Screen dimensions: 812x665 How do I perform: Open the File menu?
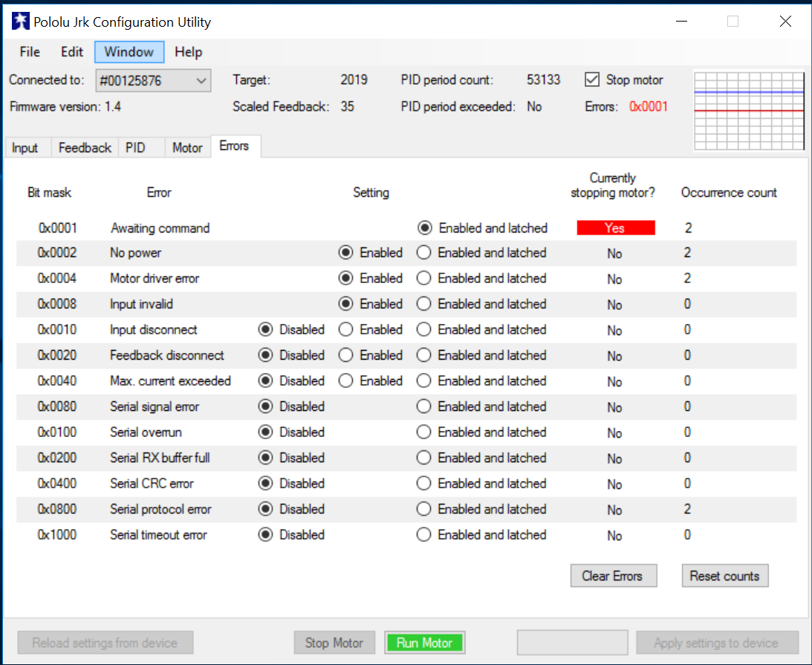tap(30, 52)
